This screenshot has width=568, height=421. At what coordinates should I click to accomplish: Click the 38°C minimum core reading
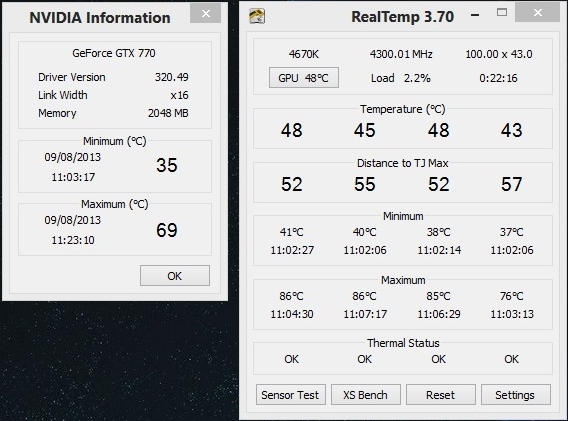tap(438, 232)
